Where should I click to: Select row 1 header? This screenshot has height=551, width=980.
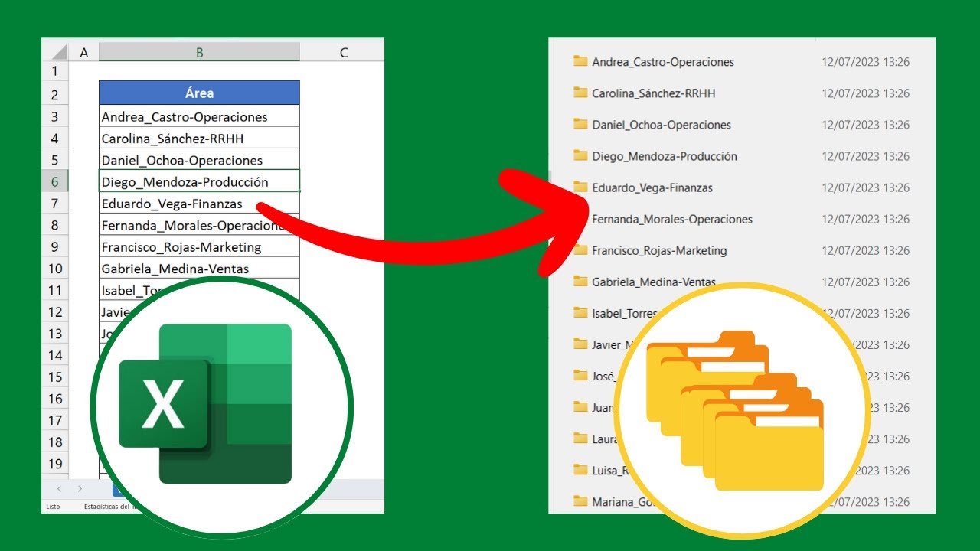tap(55, 71)
